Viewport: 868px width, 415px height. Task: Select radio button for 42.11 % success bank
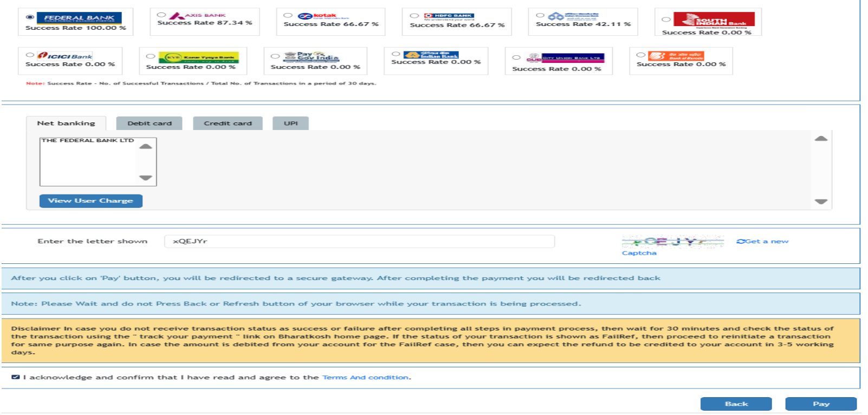coord(540,16)
